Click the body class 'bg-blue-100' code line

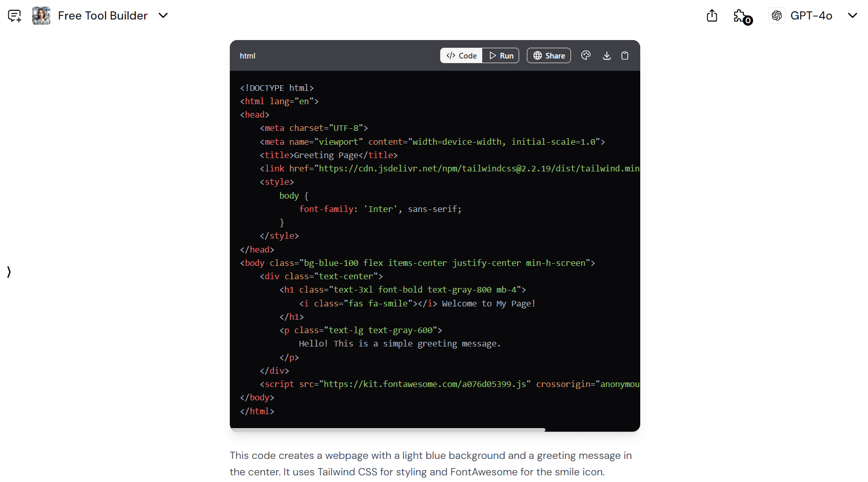(x=417, y=263)
